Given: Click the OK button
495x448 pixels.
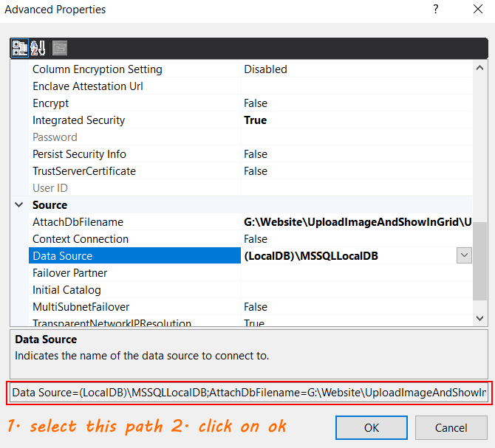Looking at the screenshot, I should click(x=372, y=427).
